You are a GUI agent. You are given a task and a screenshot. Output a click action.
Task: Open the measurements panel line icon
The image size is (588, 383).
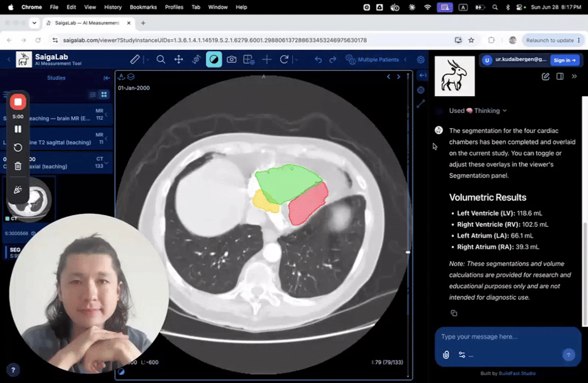(421, 104)
